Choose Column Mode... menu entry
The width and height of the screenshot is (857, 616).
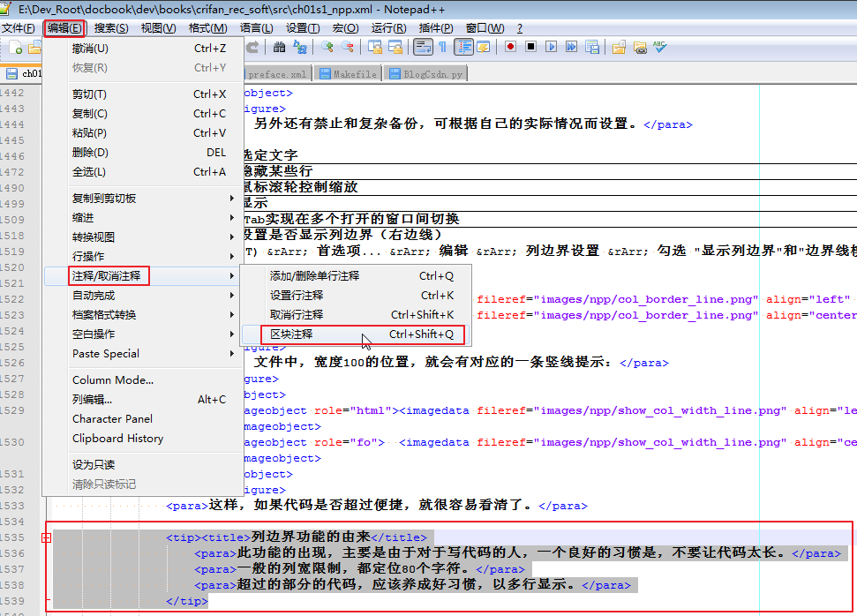113,379
